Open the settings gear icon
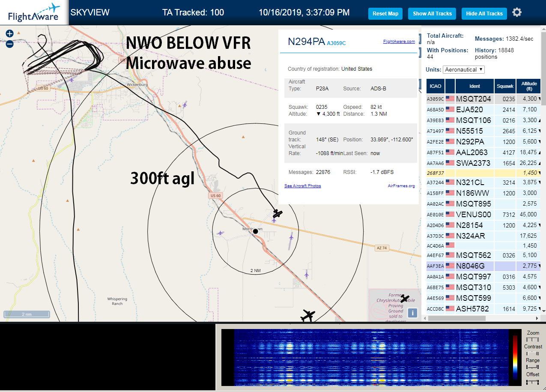The image size is (546, 392). [x=517, y=12]
